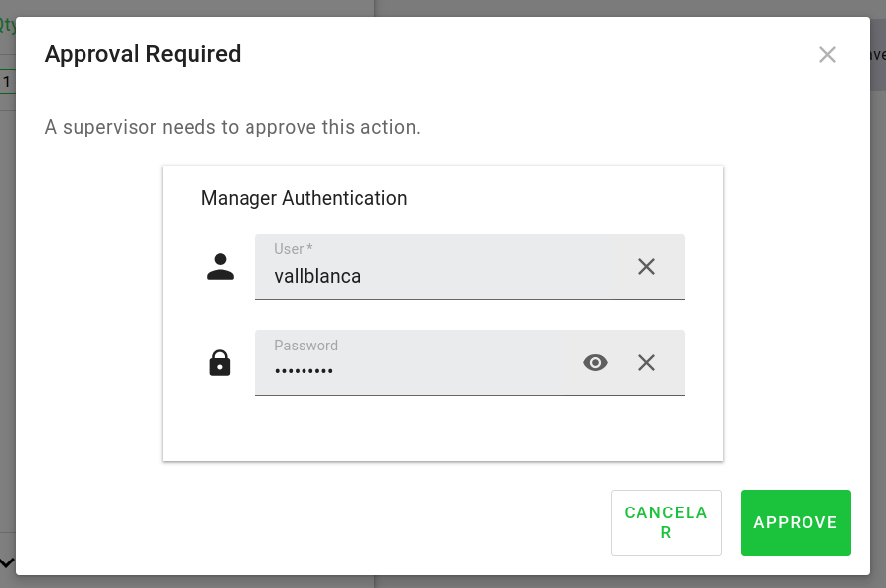The height and width of the screenshot is (588, 886).
Task: Clear the Password field contents
Action: coord(646,363)
